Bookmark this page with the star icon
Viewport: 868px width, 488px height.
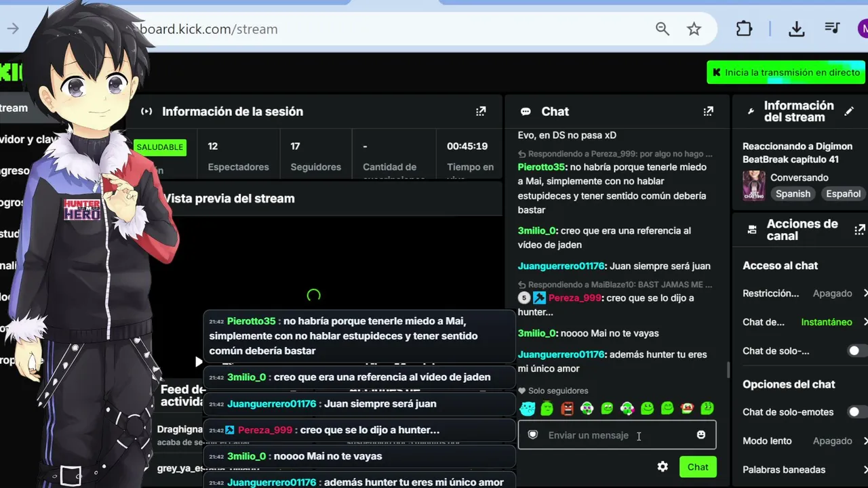coord(694,29)
